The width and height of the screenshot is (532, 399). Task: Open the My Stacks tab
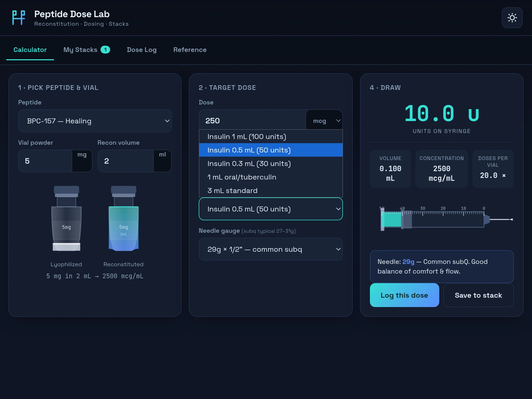tap(87, 50)
